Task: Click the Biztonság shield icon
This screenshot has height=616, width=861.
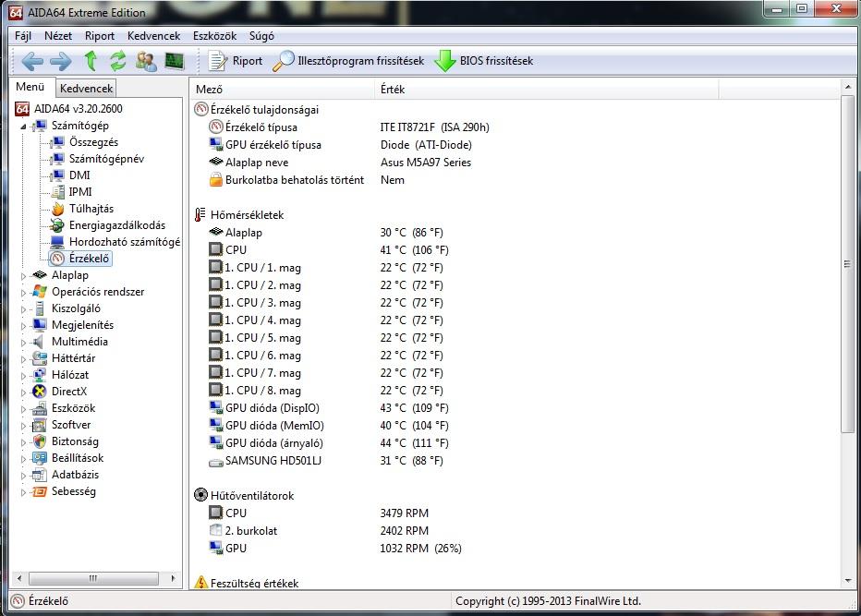Action: [40, 441]
